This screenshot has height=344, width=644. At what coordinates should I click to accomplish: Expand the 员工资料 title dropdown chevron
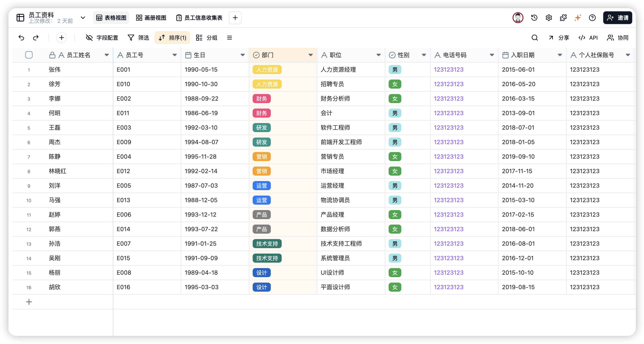point(83,18)
